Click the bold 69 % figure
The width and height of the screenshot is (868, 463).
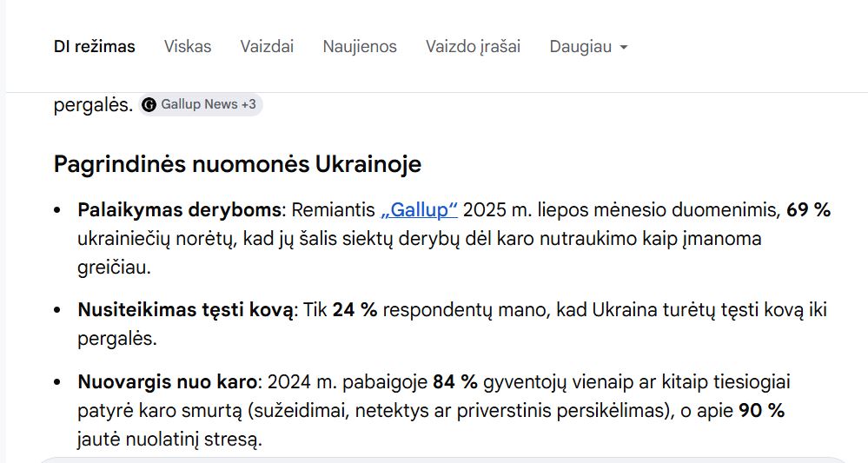pos(808,210)
